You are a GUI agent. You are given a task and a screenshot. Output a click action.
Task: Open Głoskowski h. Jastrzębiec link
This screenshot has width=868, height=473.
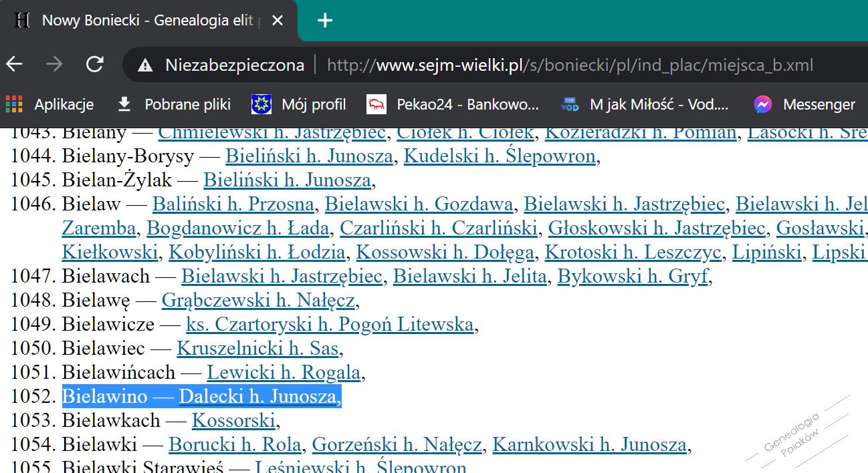[657, 228]
